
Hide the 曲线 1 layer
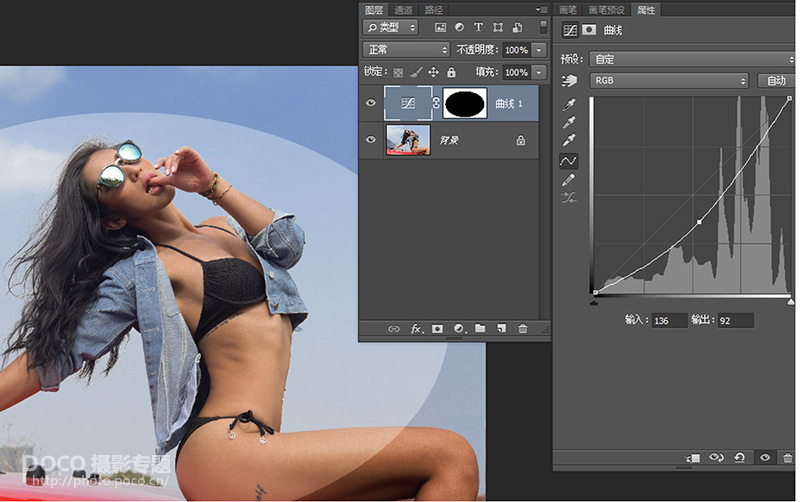point(371,103)
